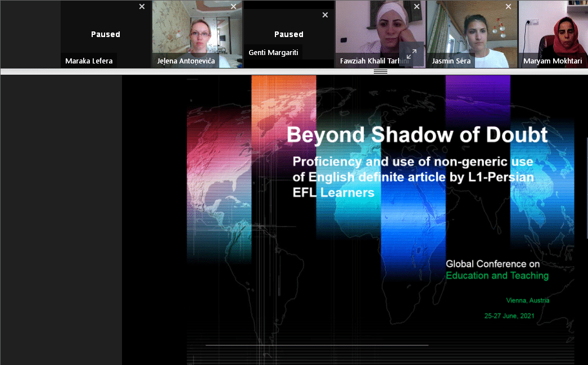Click the Genti Margariti name label

274,53
